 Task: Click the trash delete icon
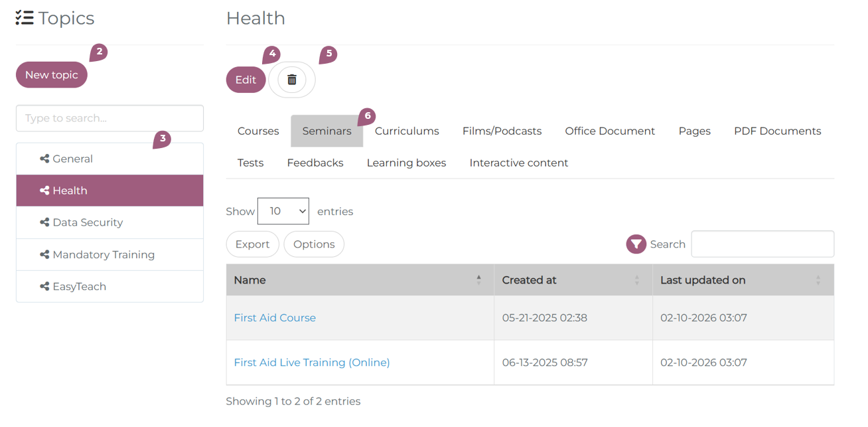(x=291, y=80)
